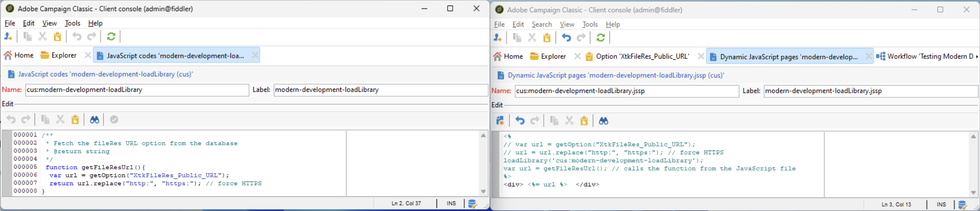This screenshot has width=980, height=211.
Task: Open the Tools menu in the left window
Action: [73, 23]
